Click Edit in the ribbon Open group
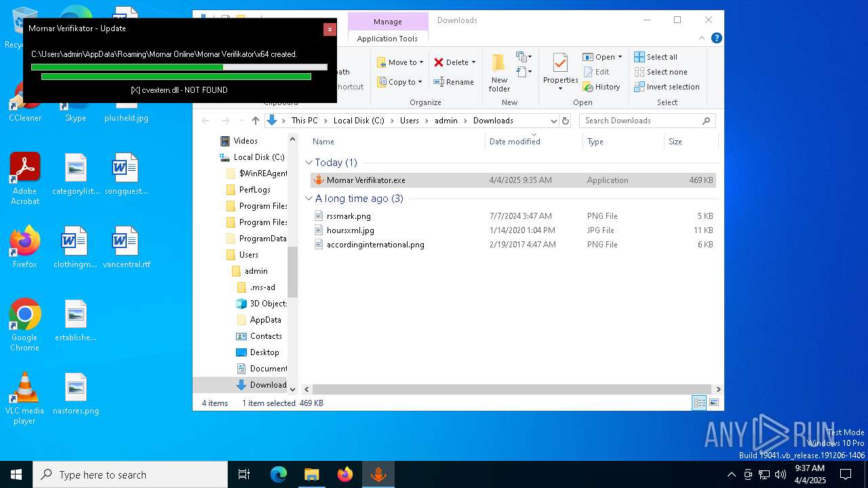 pos(596,72)
